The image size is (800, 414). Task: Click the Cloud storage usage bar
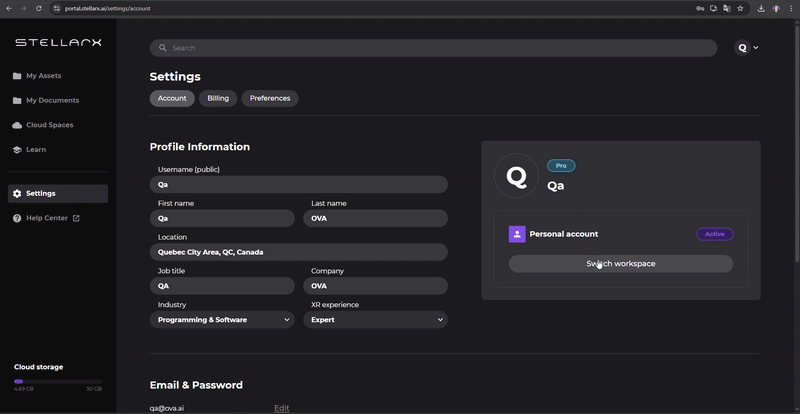[57, 381]
